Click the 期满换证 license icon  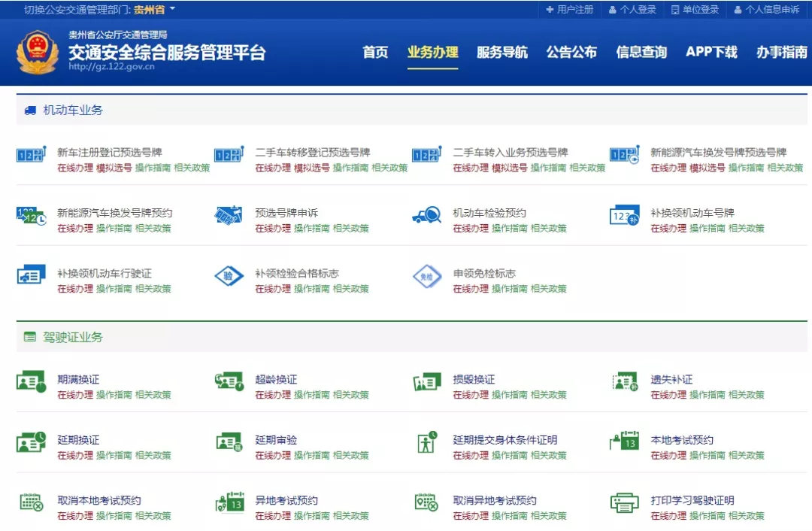coord(32,382)
